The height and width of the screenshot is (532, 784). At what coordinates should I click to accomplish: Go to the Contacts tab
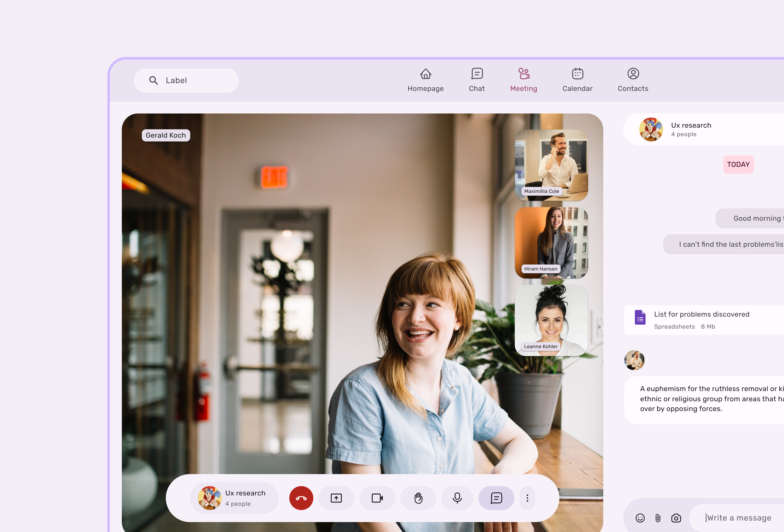pyautogui.click(x=633, y=80)
